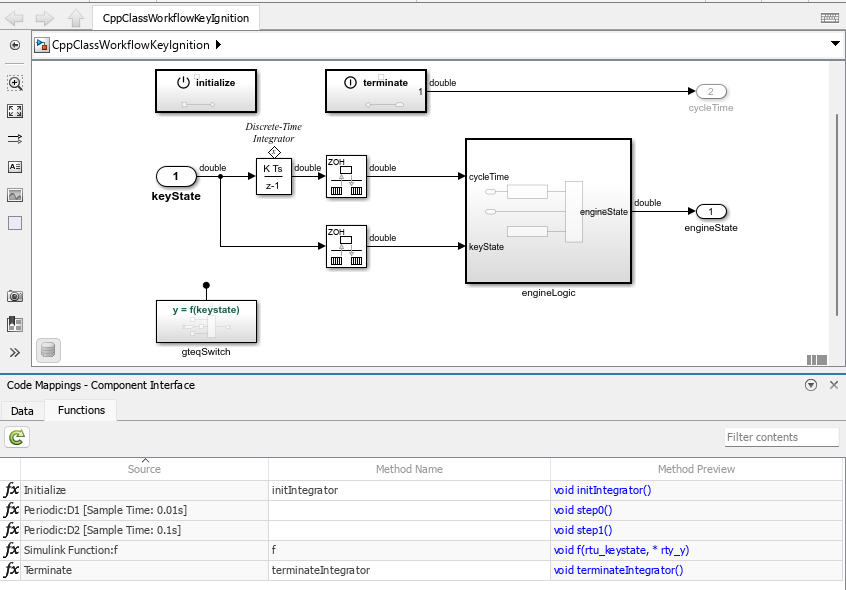Click the canvas vertical scrollbar
The image size is (846, 590).
click(838, 215)
